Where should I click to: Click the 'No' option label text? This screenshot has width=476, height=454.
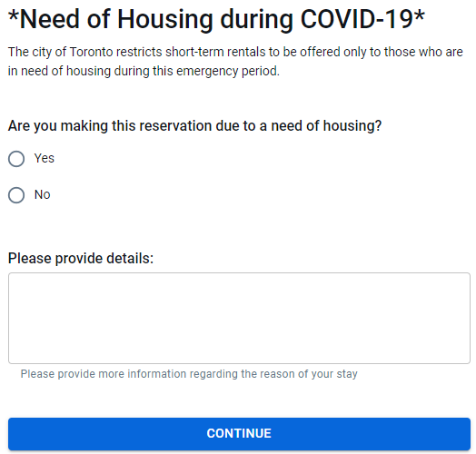tap(42, 194)
